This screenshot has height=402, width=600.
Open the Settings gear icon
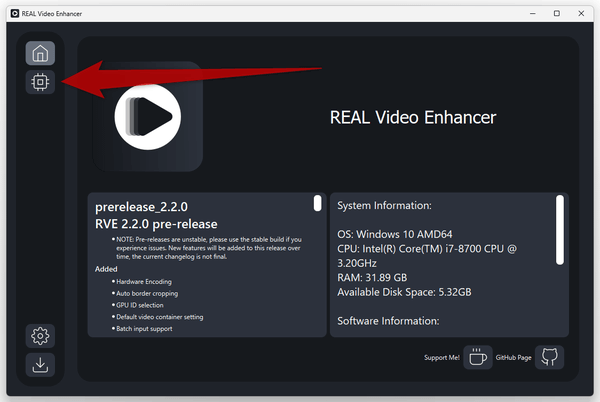pyautogui.click(x=40, y=336)
